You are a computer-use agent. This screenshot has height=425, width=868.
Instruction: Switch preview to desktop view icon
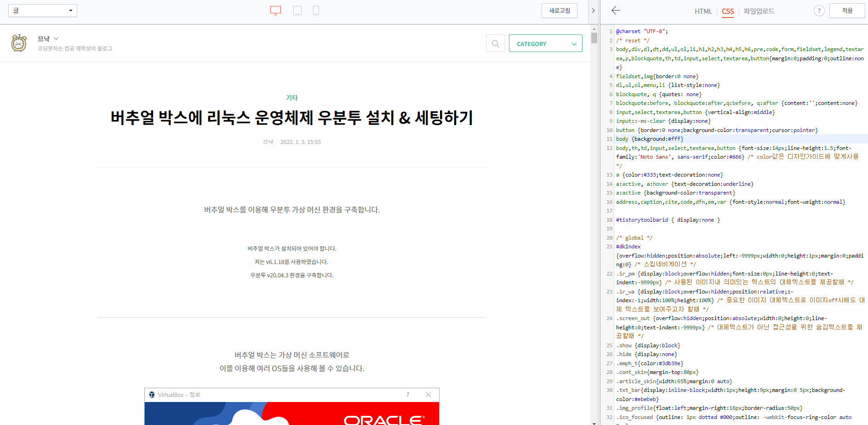[x=275, y=11]
